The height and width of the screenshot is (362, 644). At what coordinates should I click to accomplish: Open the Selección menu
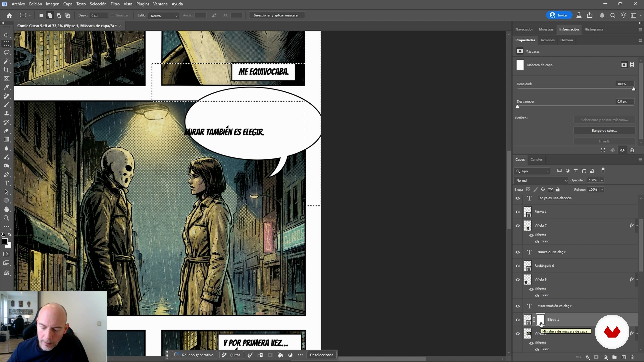pos(98,4)
